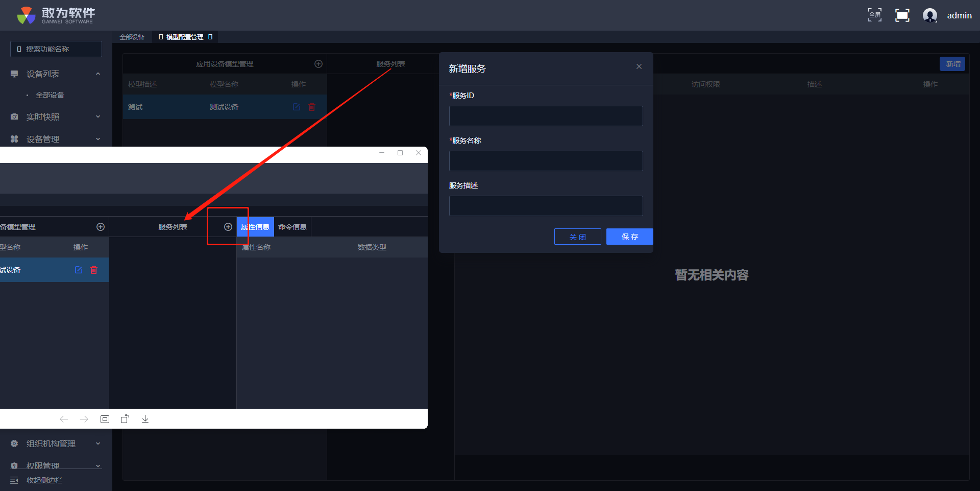
Task: Click the 新增 button at top right
Action: pos(952,64)
